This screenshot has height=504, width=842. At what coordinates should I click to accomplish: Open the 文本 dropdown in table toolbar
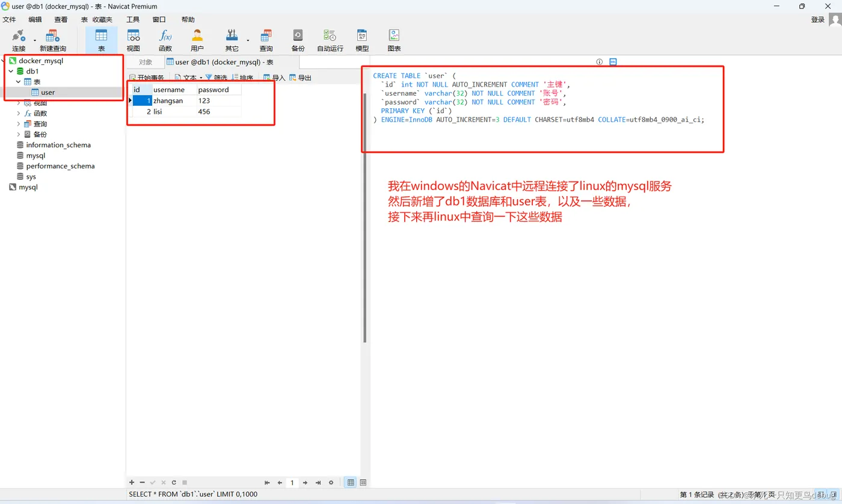click(189, 78)
